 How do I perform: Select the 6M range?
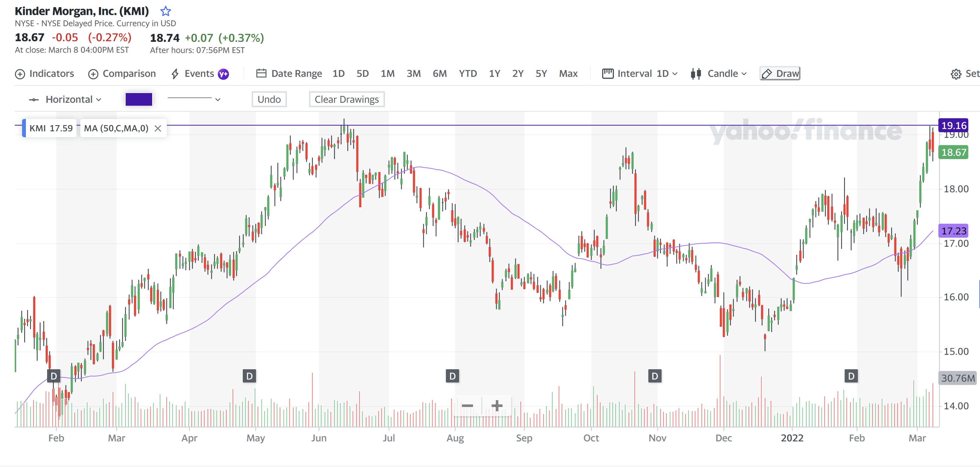(x=439, y=73)
